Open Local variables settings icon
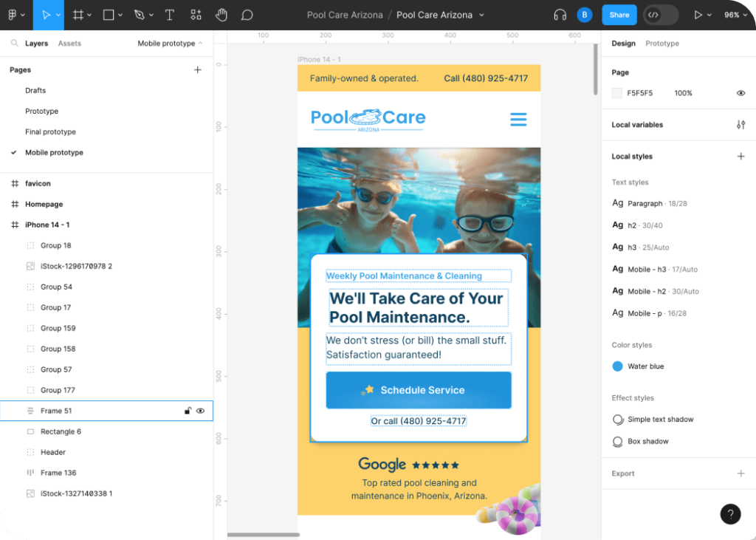Image resolution: width=756 pixels, height=540 pixels. click(x=740, y=125)
